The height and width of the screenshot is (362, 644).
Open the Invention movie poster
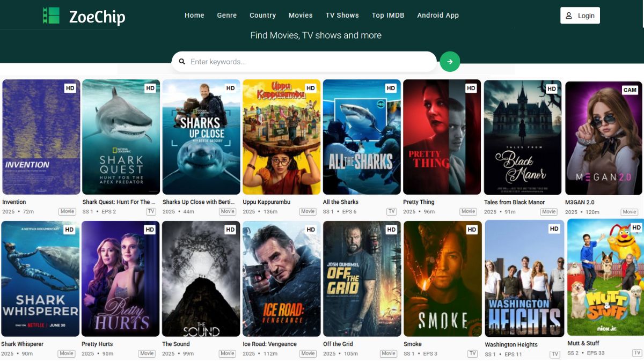click(41, 137)
